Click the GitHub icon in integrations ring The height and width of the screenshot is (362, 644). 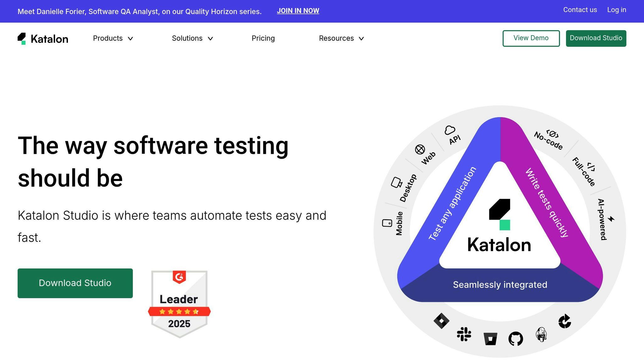(516, 339)
